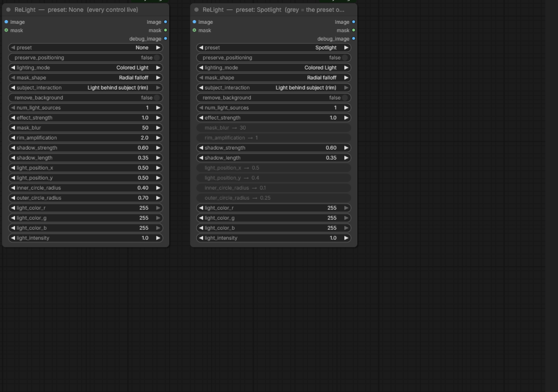This screenshot has width=558, height=392.
Task: Increase light_position_x 0.50 in left node
Action: click(x=158, y=168)
